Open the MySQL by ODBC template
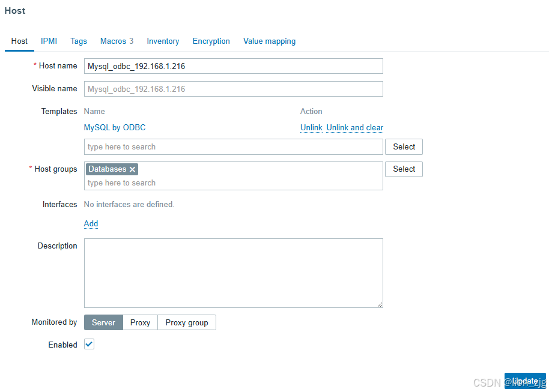Screen dimensions: 549x392 coord(115,127)
